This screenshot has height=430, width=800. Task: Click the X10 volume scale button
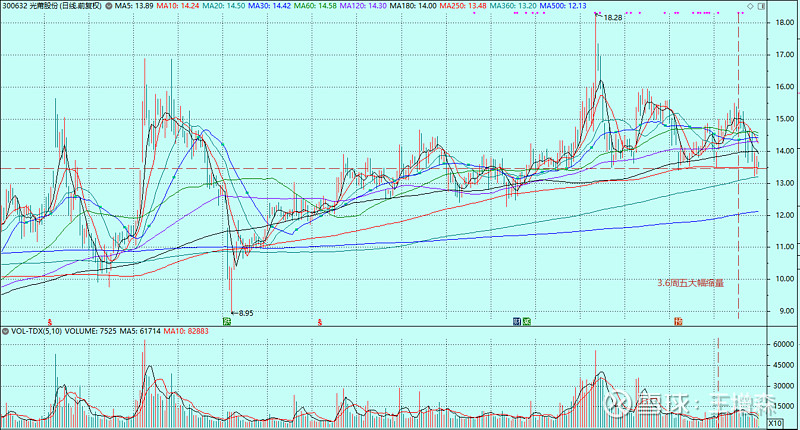click(786, 424)
